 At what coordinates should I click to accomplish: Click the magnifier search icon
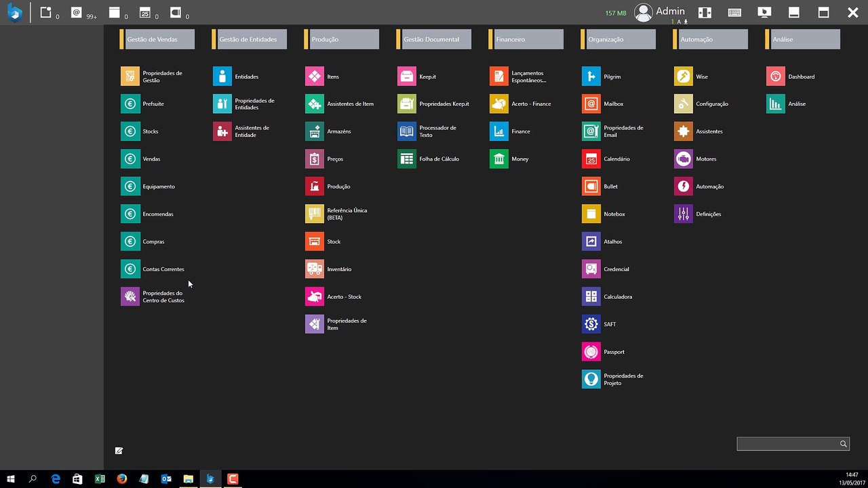(x=844, y=444)
